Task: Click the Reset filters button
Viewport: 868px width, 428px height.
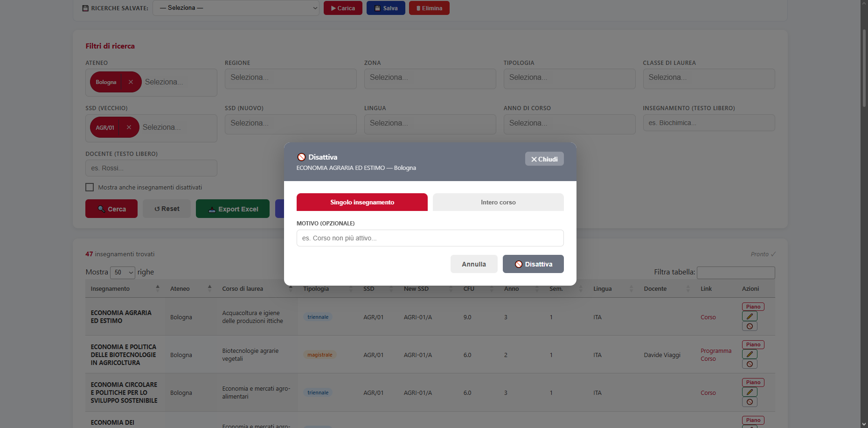Action: point(167,209)
